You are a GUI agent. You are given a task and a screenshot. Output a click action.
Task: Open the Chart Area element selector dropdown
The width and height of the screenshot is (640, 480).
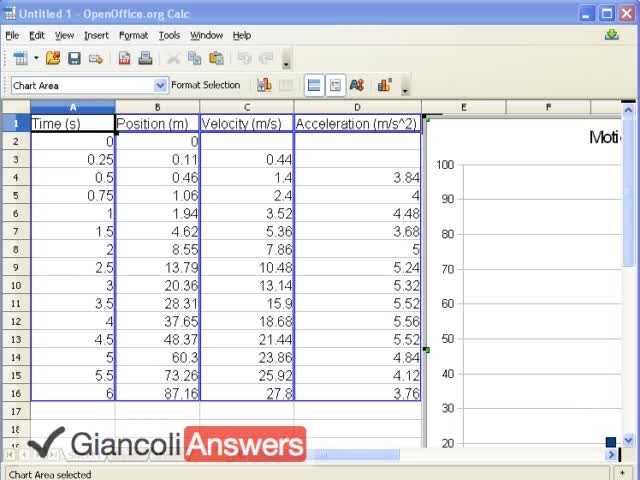(x=160, y=85)
